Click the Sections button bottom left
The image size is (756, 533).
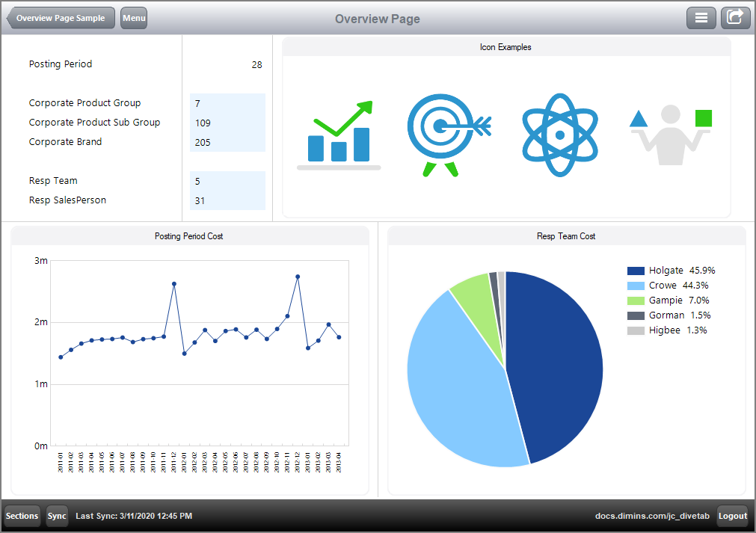click(x=22, y=516)
